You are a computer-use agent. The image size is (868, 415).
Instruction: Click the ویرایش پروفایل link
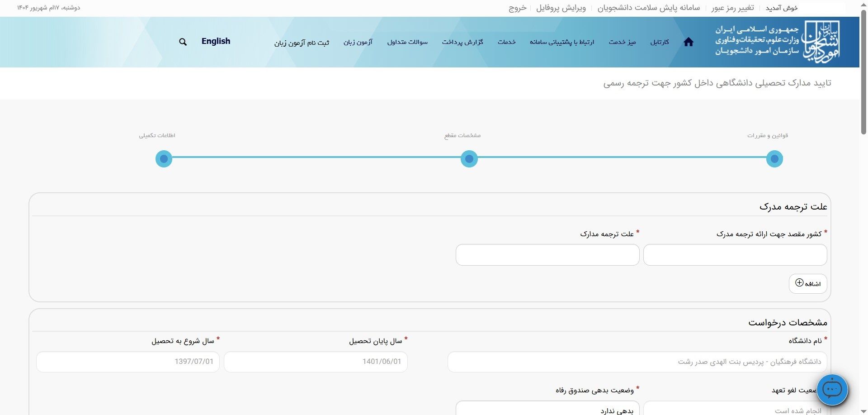561,8
